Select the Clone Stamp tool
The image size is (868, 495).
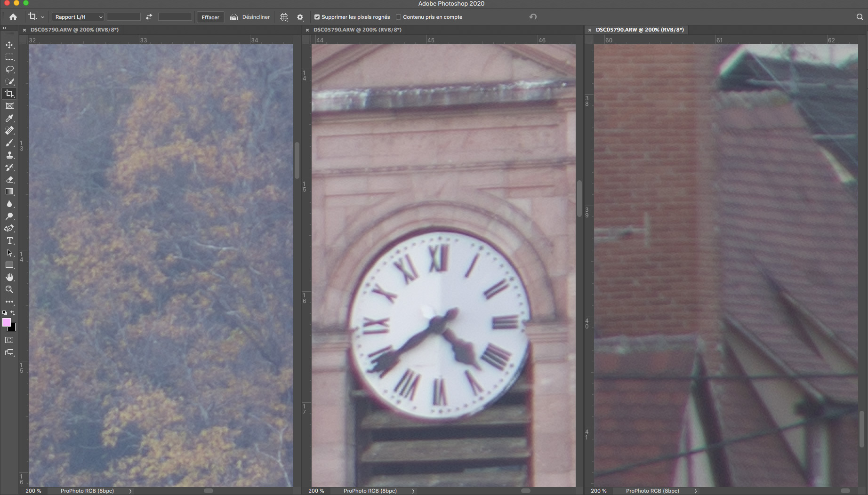pyautogui.click(x=9, y=155)
